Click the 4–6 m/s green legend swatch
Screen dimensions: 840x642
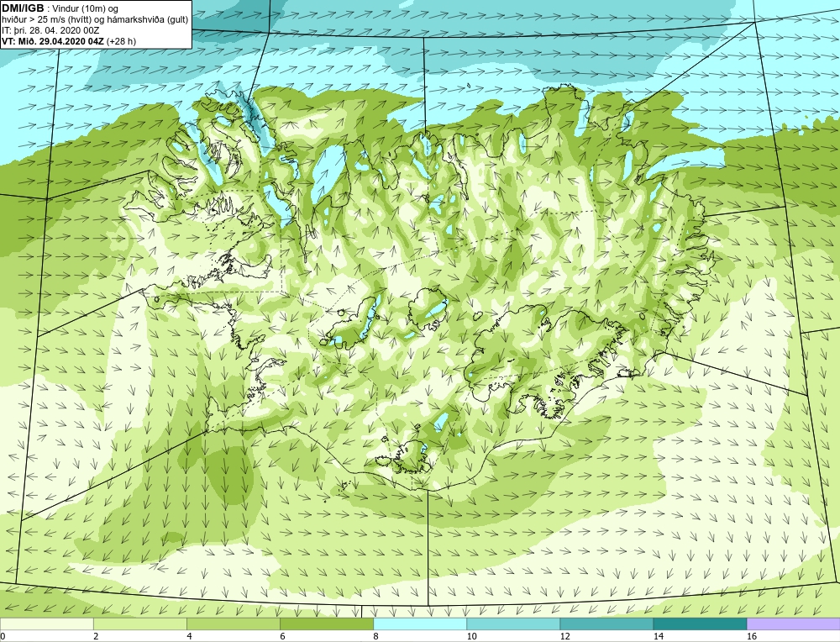tap(233, 624)
